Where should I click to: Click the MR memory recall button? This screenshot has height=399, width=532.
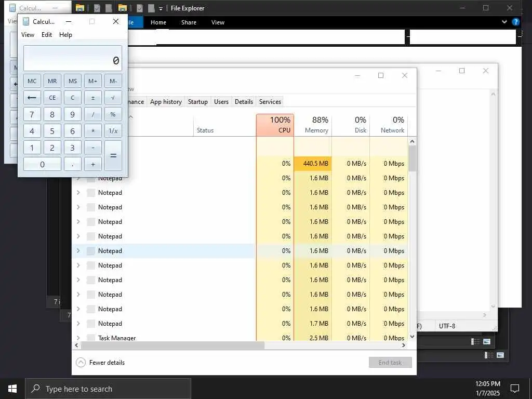tap(52, 81)
